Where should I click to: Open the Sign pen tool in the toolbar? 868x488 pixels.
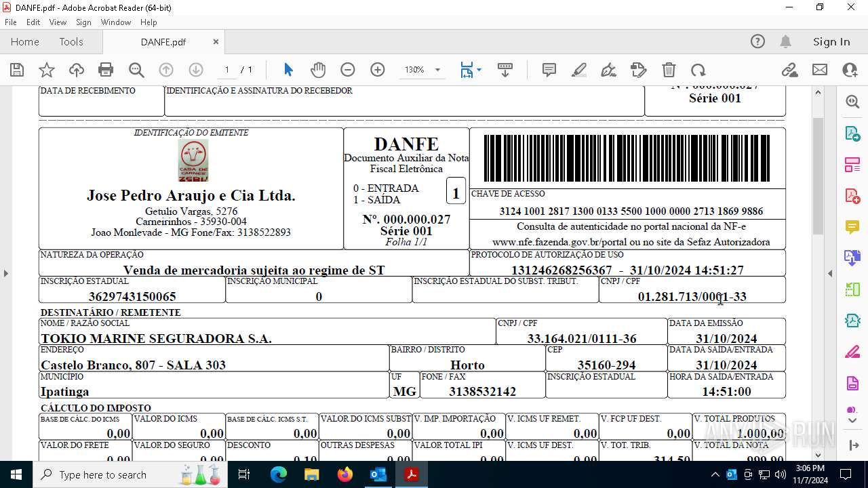click(609, 70)
